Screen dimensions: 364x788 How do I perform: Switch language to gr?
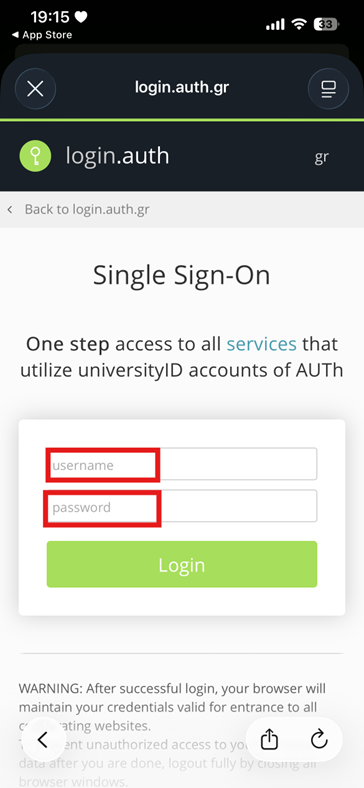coord(322,157)
